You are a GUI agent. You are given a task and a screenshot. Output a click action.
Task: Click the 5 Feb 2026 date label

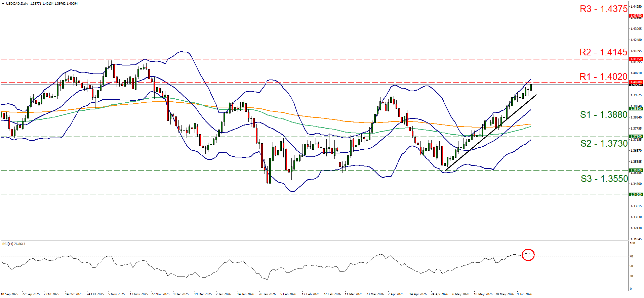288,294
